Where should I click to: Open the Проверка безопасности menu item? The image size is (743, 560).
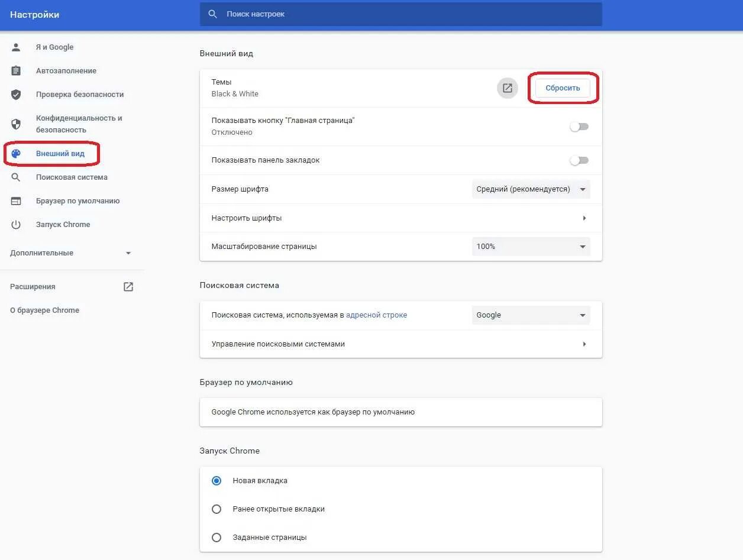click(x=80, y=95)
